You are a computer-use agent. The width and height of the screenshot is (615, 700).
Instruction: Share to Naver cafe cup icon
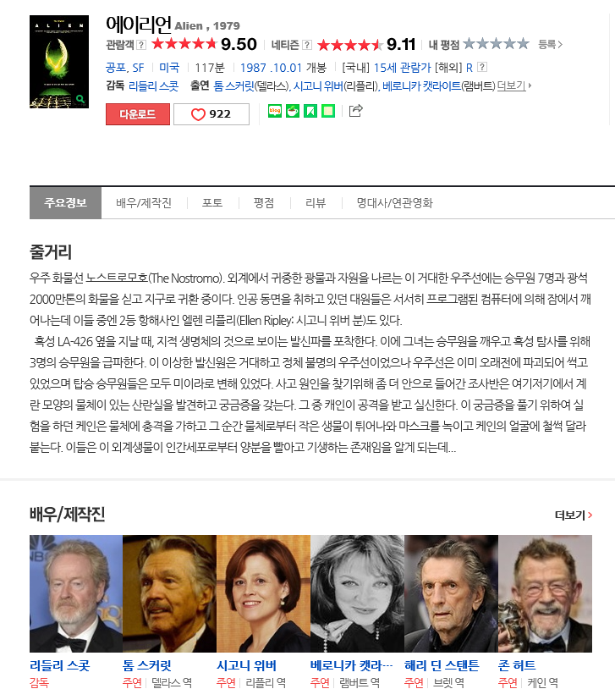click(293, 111)
